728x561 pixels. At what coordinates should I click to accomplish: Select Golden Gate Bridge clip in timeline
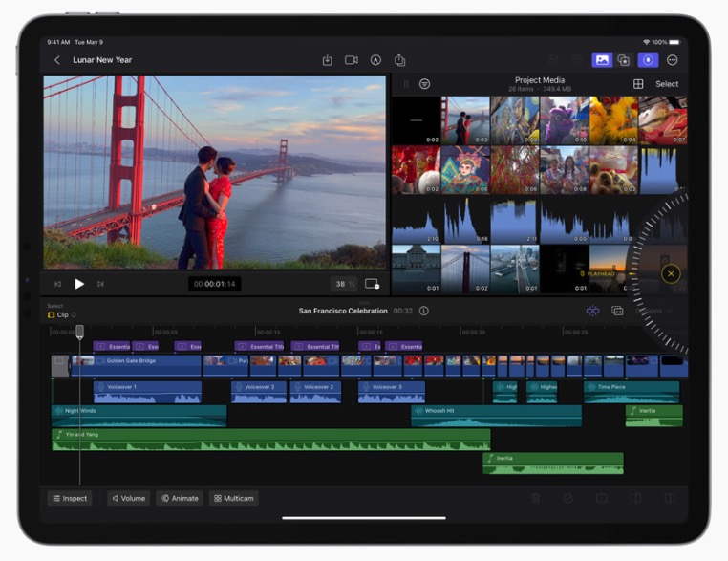click(x=136, y=365)
